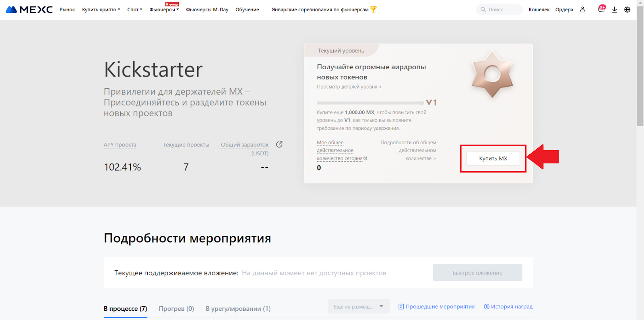Click the info icon after 'количество сегодня'
This screenshot has width=644, height=320.
(x=365, y=158)
